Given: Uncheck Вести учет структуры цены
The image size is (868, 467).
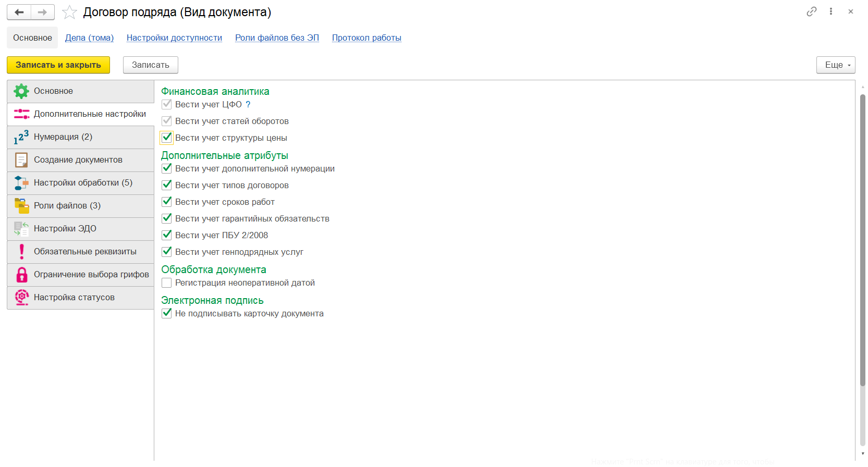Looking at the screenshot, I should [x=167, y=138].
